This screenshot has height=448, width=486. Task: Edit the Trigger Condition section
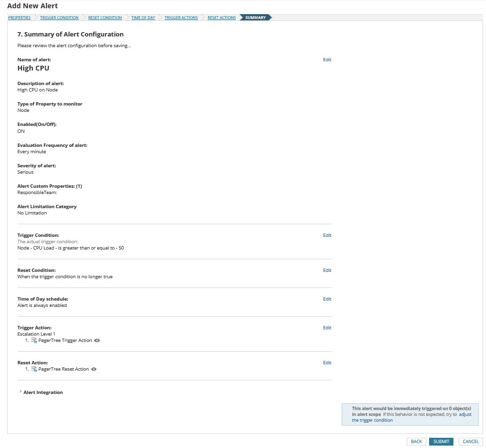click(327, 235)
